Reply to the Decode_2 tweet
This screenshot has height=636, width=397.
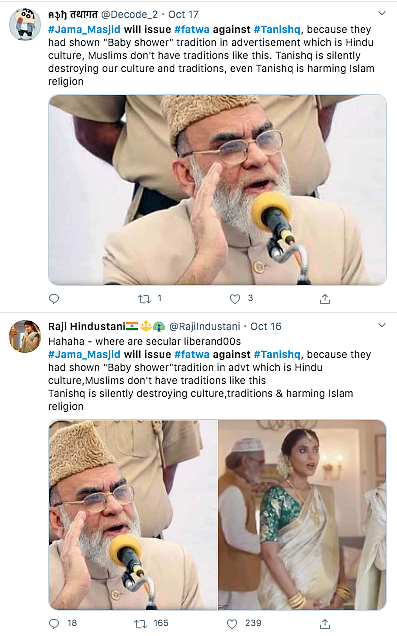coord(54,299)
